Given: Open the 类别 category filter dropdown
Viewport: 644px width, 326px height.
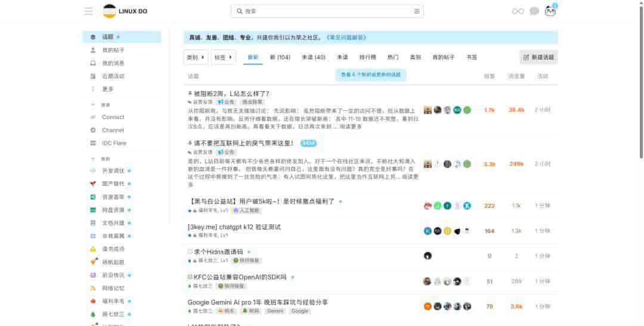Looking at the screenshot, I should click(196, 57).
